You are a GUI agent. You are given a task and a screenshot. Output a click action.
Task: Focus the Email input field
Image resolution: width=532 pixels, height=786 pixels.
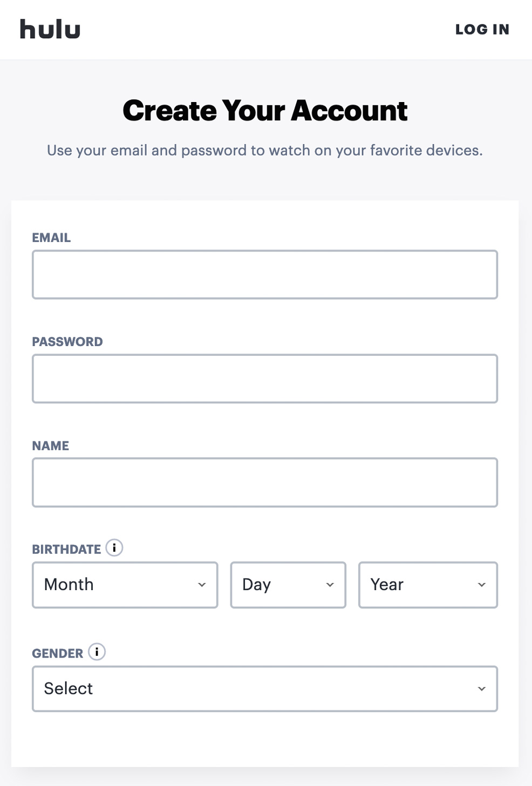(265, 274)
